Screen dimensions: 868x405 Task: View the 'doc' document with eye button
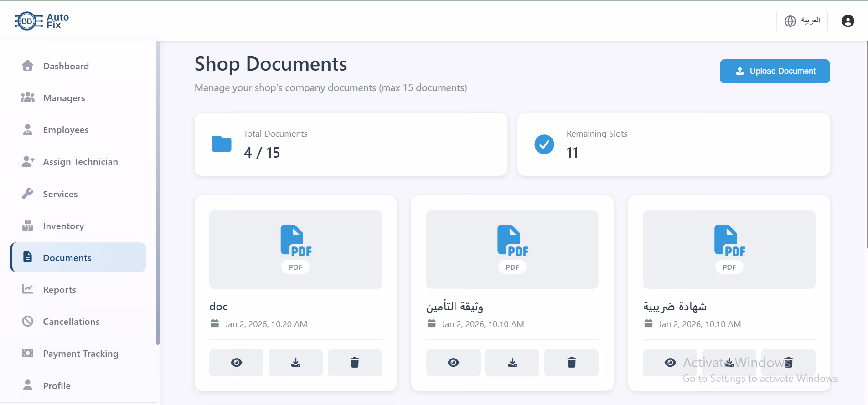(x=236, y=363)
